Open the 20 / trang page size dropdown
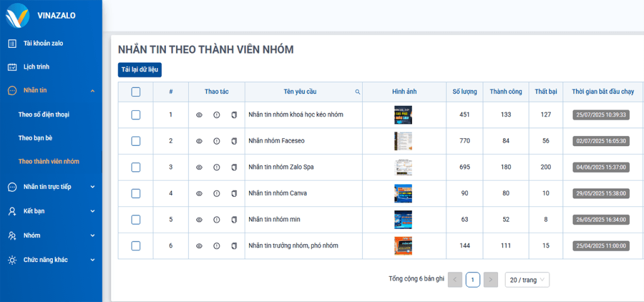 click(x=527, y=279)
